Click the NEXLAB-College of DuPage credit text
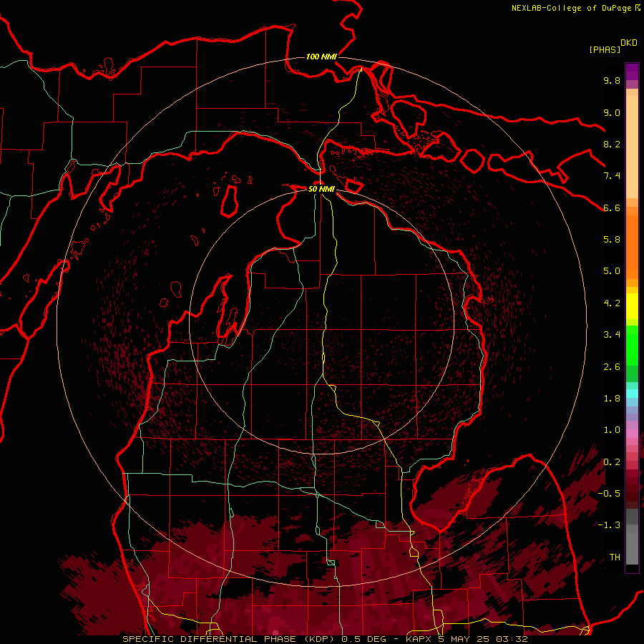Viewport: 644px width, 644px height. (x=572, y=8)
